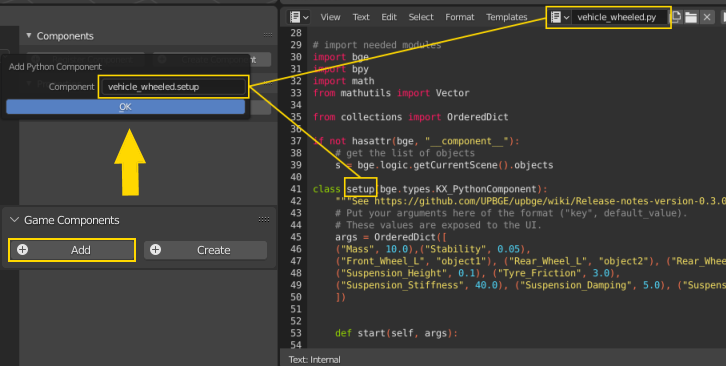Click '# Put your arguments here' comment line

(511, 214)
